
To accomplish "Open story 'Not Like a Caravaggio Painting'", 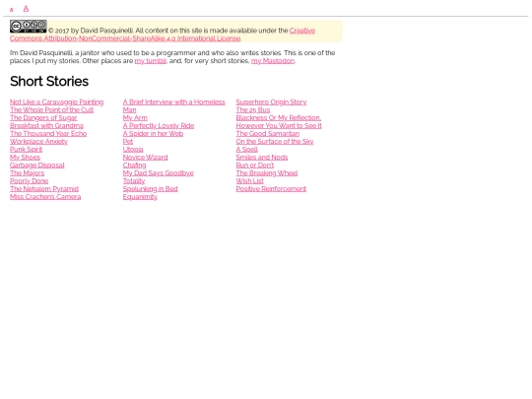I will pos(57,102).
